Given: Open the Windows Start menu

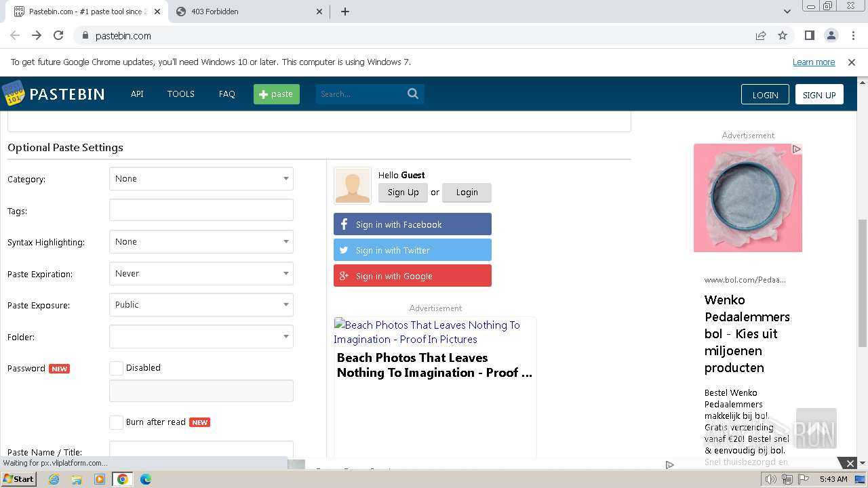Looking at the screenshot, I should pos(18,479).
